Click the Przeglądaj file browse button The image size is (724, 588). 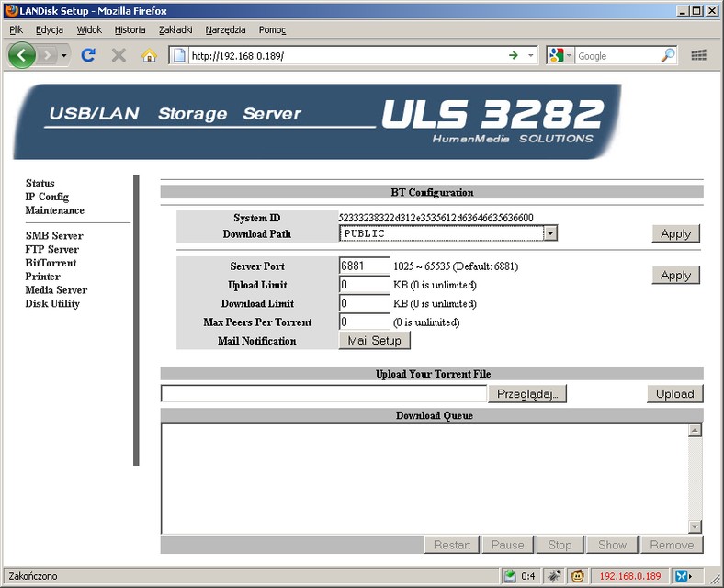pos(527,393)
